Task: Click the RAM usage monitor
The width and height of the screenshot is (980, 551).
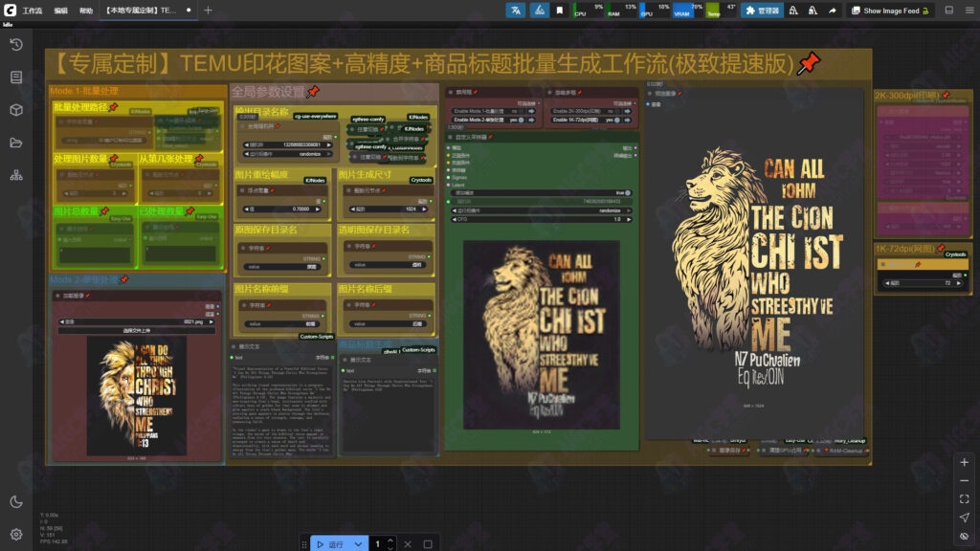Action: tap(621, 10)
